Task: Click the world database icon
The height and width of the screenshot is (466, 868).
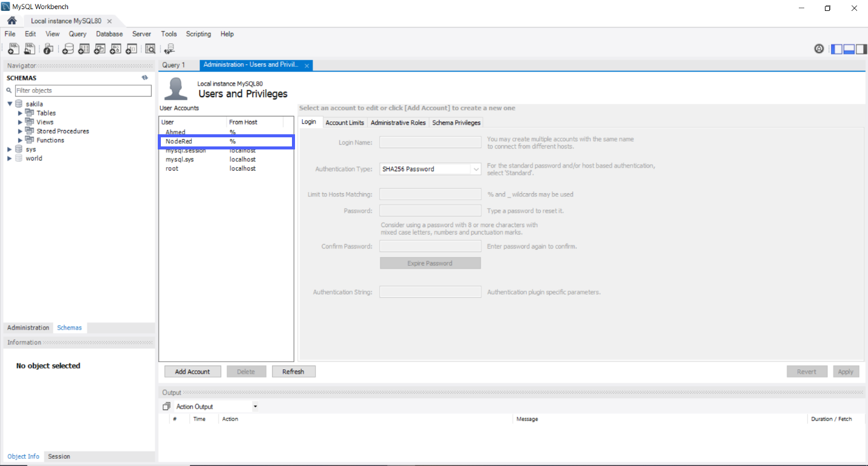Action: 19,159
